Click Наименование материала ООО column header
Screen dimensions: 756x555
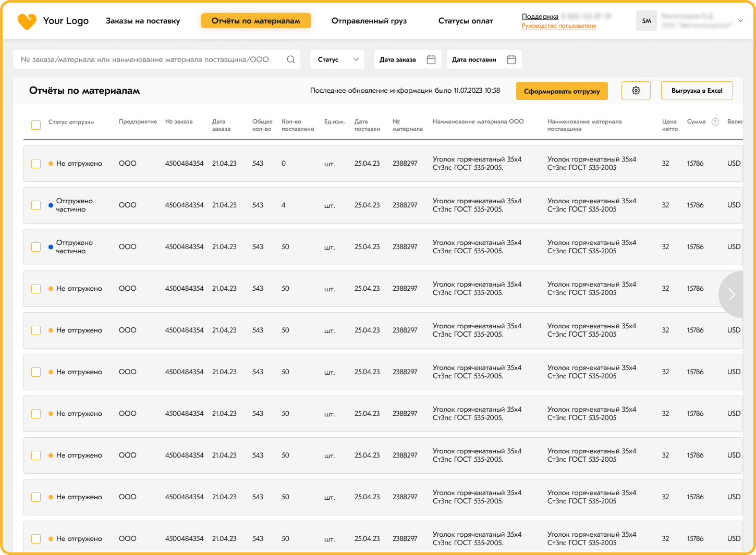pyautogui.click(x=478, y=121)
